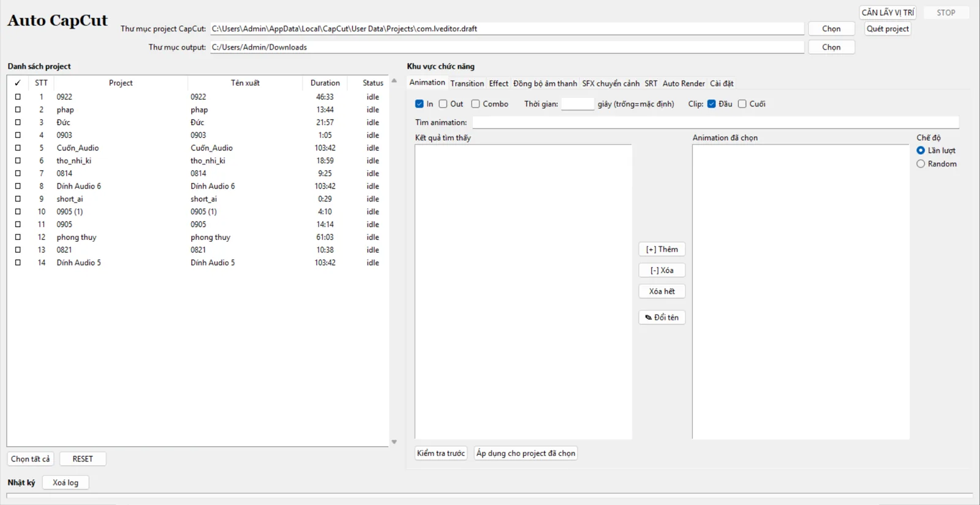
Task: Tick the checkbox for phong thuy
Action: [18, 238]
